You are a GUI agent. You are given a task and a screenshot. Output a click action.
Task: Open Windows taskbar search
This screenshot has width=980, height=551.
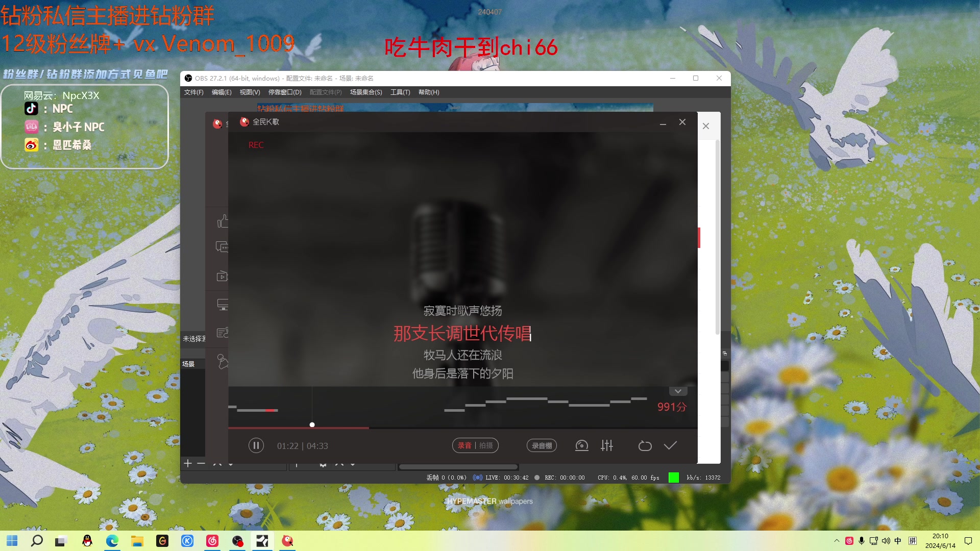click(x=37, y=541)
